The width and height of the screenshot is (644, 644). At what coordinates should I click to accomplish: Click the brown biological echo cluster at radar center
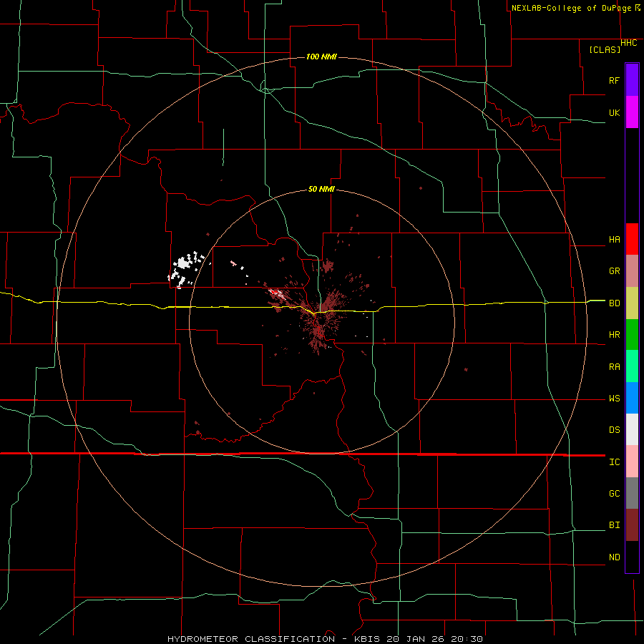click(323, 318)
